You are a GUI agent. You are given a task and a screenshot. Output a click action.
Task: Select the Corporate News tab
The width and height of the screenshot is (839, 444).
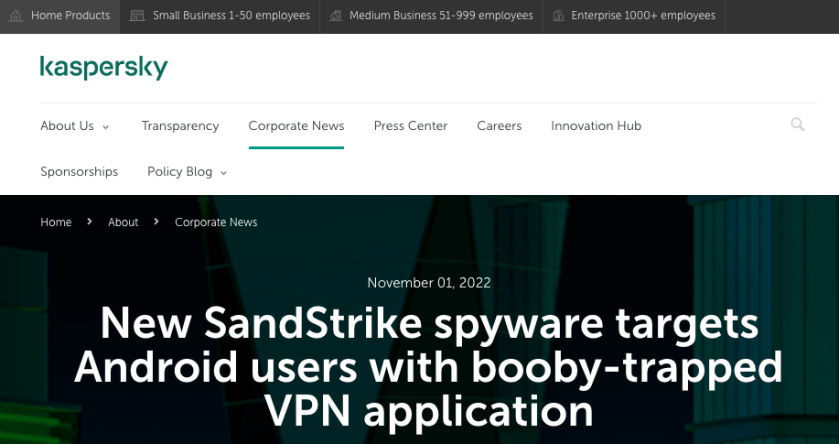tap(296, 126)
